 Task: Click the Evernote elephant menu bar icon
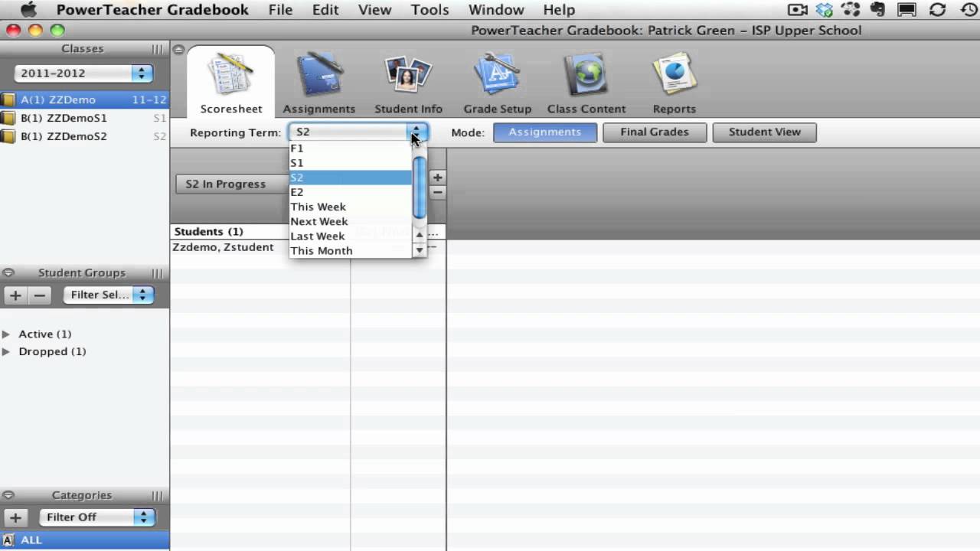pyautogui.click(x=878, y=10)
